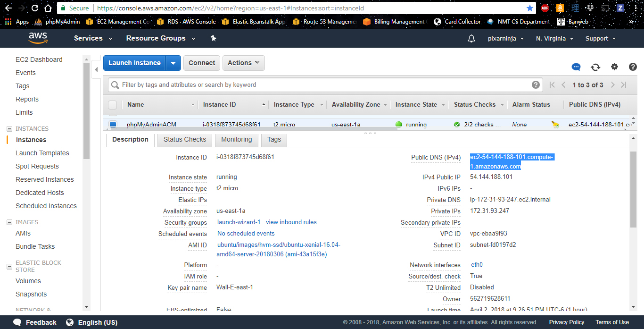Switch to the Status Checks tab
Image resolution: width=644 pixels, height=329 pixels.
click(x=185, y=140)
